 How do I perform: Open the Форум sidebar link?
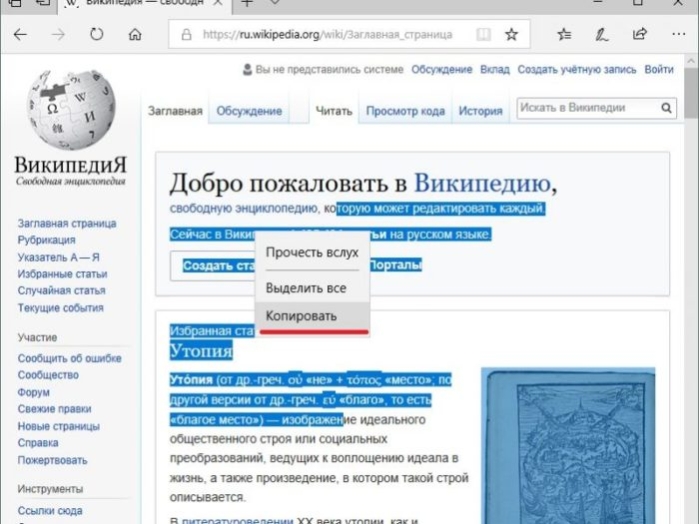33,392
